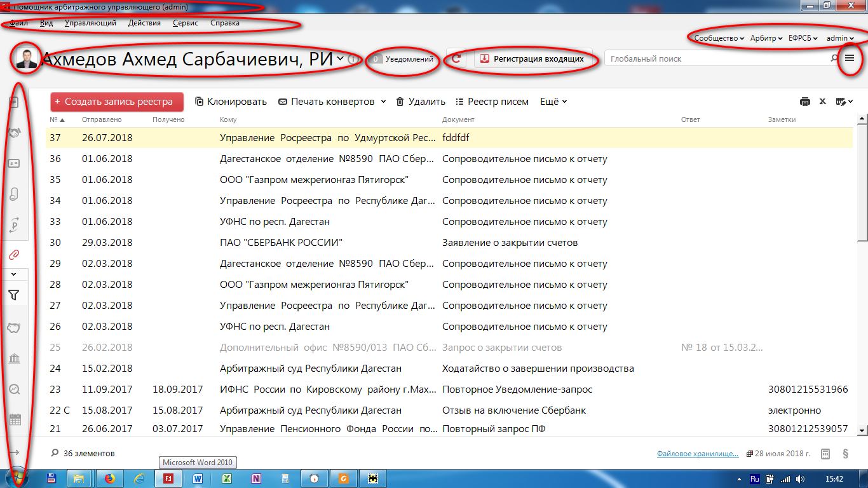Open the Сервис menu
The height and width of the screenshot is (488, 868).
pyautogui.click(x=185, y=23)
